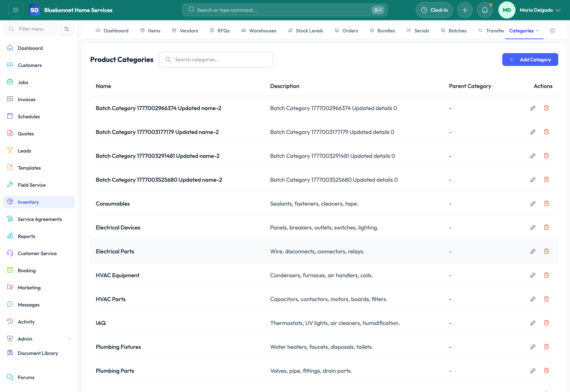Open Invoices in the sidebar
The width and height of the screenshot is (570, 392).
click(39, 99)
